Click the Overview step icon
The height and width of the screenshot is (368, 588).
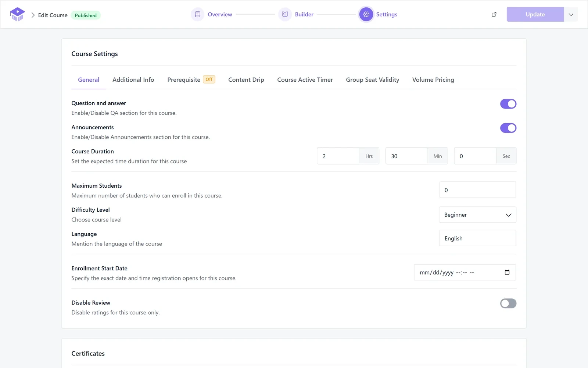click(x=198, y=14)
